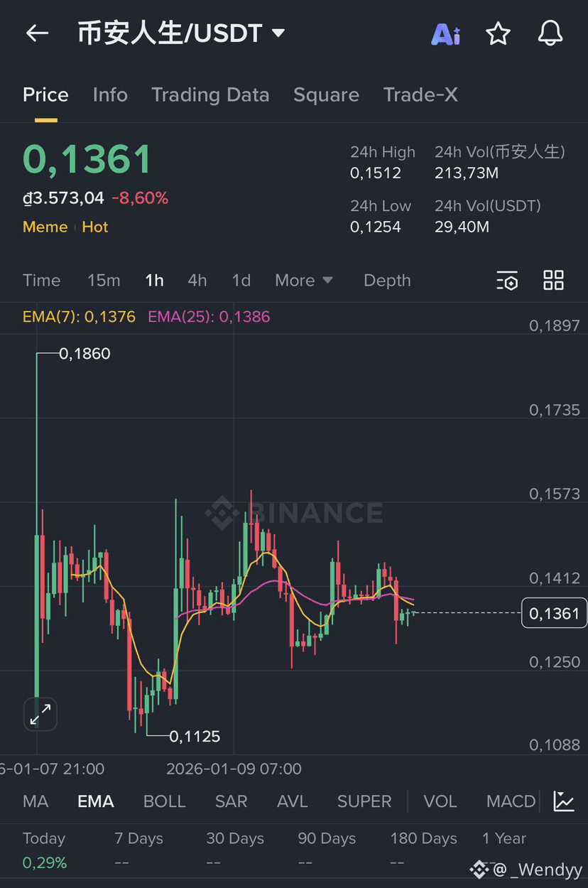Enable the MACD indicator

[x=511, y=801]
